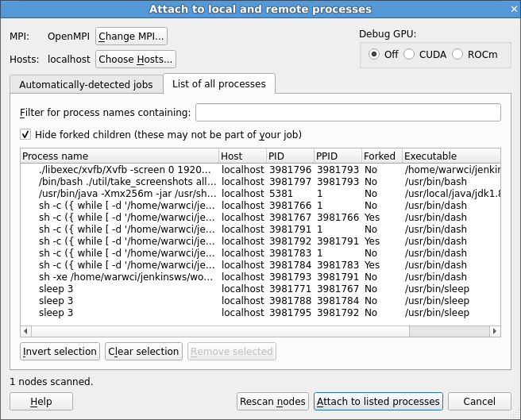Image resolution: width=521 pixels, height=420 pixels.
Task: Open the Choose Hosts dialog
Action: (x=136, y=59)
